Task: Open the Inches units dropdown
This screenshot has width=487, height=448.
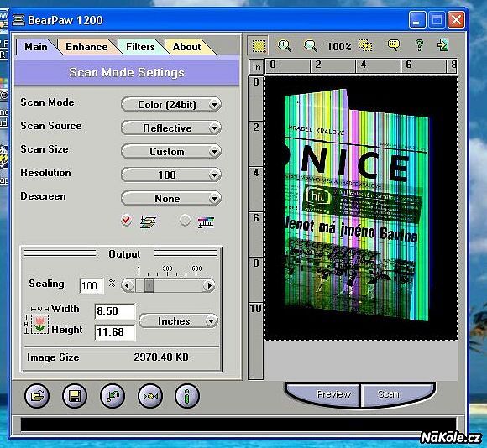Action: [178, 320]
